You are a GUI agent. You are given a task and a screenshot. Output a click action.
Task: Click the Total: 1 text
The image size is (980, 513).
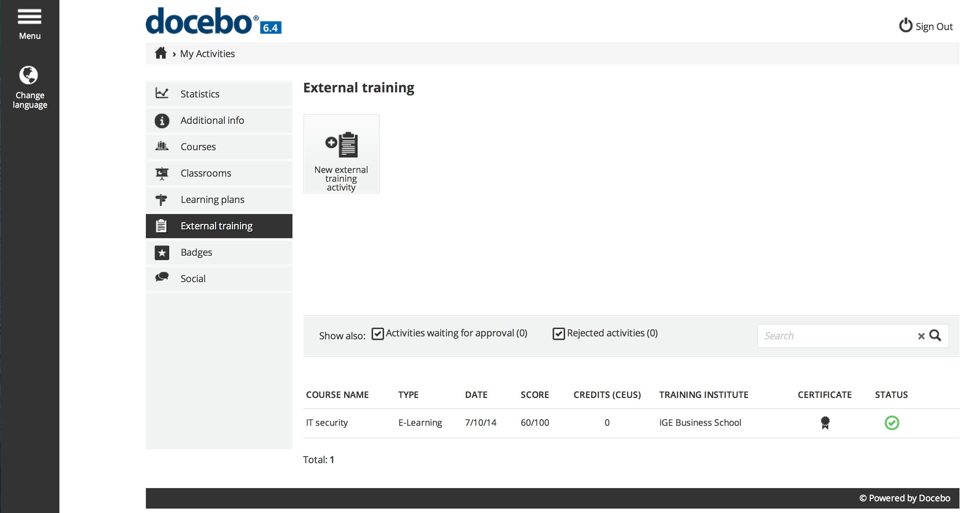click(318, 460)
